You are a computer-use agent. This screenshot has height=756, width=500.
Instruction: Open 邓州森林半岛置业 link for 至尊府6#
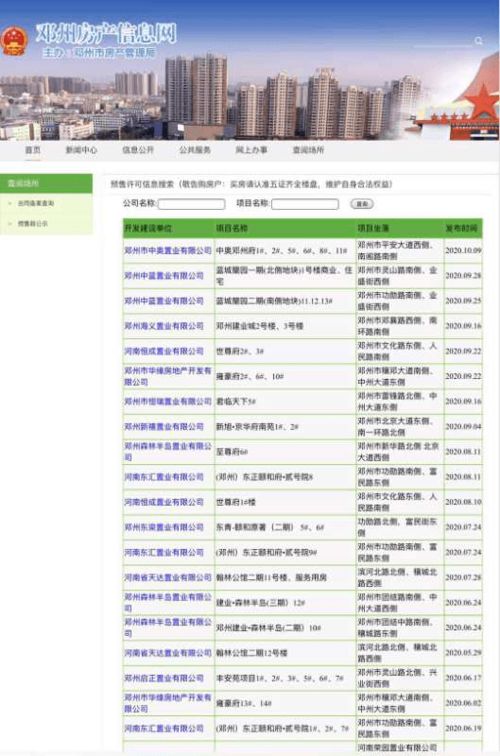[168, 452]
